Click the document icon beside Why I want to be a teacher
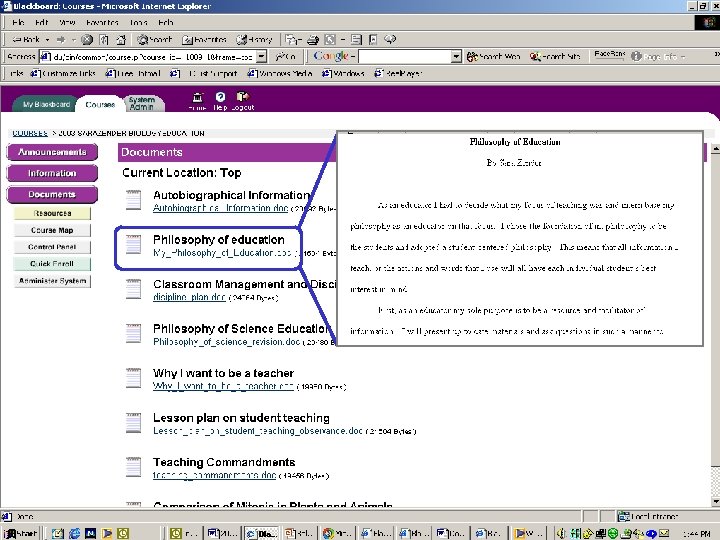 click(134, 378)
